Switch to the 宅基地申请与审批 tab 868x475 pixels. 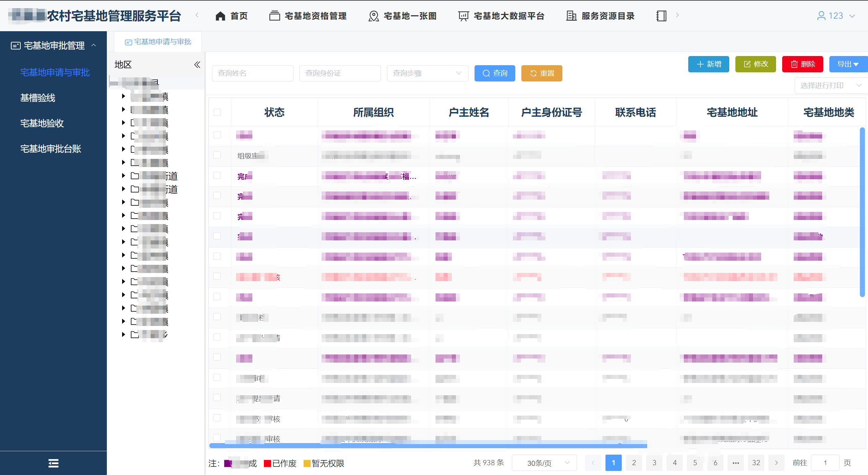click(x=158, y=42)
